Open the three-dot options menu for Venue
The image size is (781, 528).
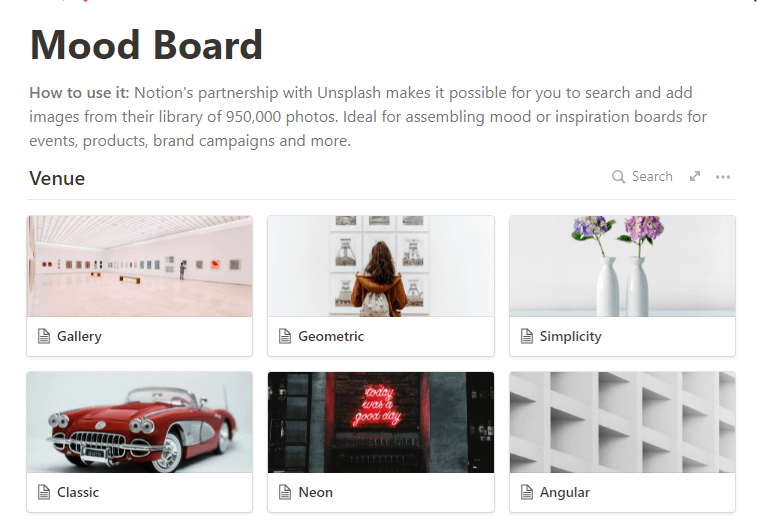[x=723, y=177]
